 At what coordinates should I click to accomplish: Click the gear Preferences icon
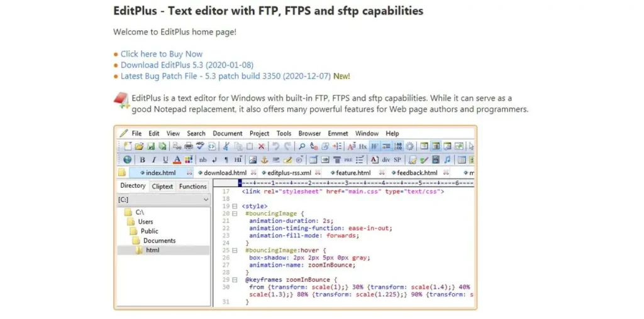click(x=410, y=146)
